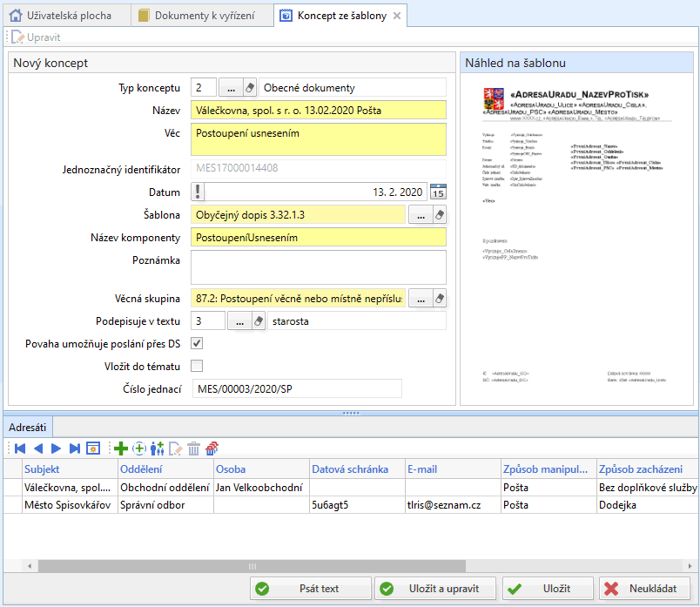700x607 pixels.
Task: Switch to Dokumenty k vyřízení tab
Action: coord(199,16)
